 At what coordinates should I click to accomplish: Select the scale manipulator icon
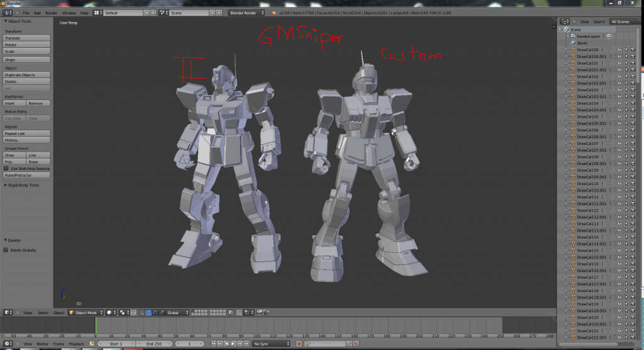click(162, 313)
